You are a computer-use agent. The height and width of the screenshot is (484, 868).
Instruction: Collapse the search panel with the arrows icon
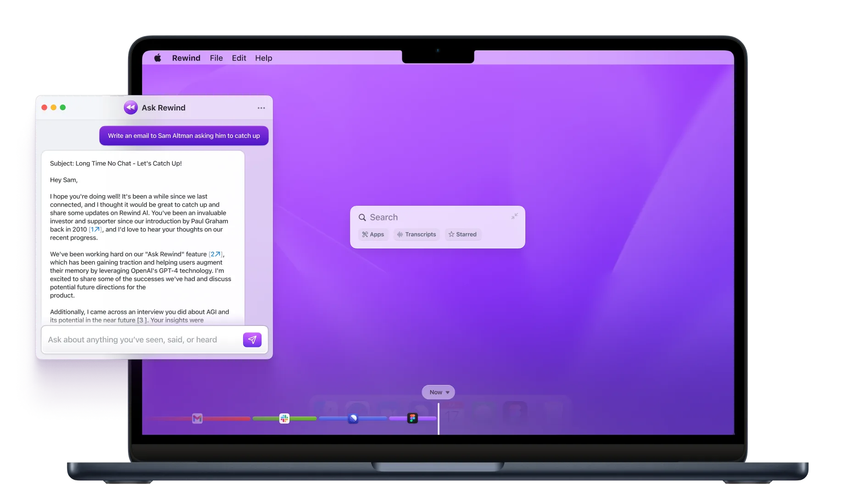(515, 216)
